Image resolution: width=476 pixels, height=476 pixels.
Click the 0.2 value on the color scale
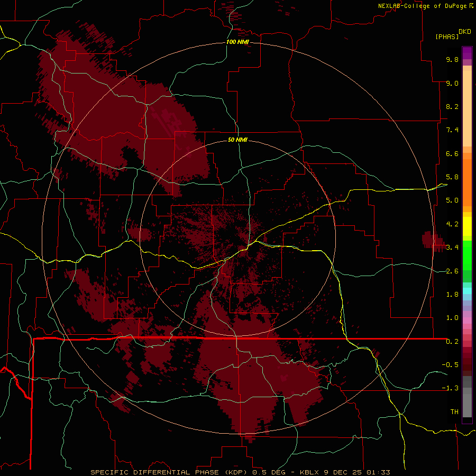click(x=452, y=342)
